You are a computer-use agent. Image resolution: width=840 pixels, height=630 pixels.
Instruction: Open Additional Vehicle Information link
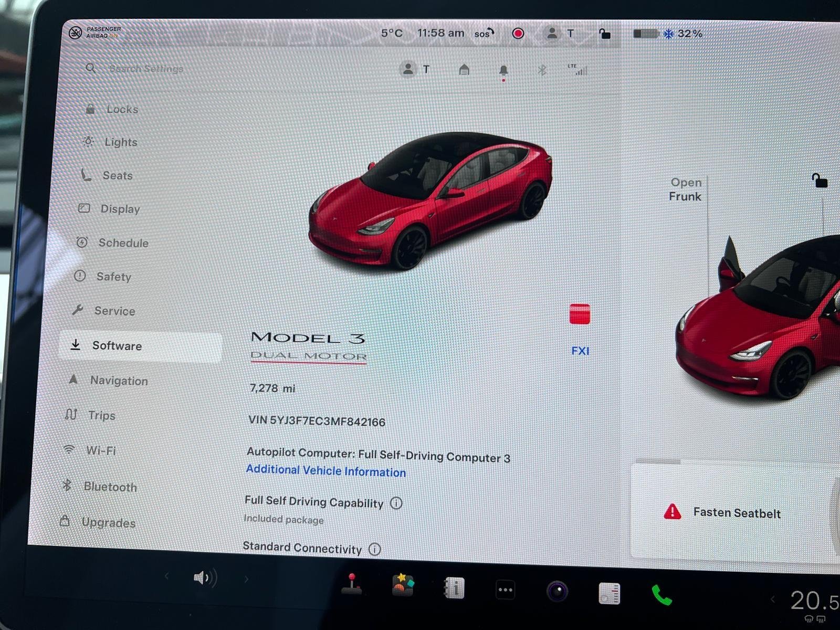325,470
